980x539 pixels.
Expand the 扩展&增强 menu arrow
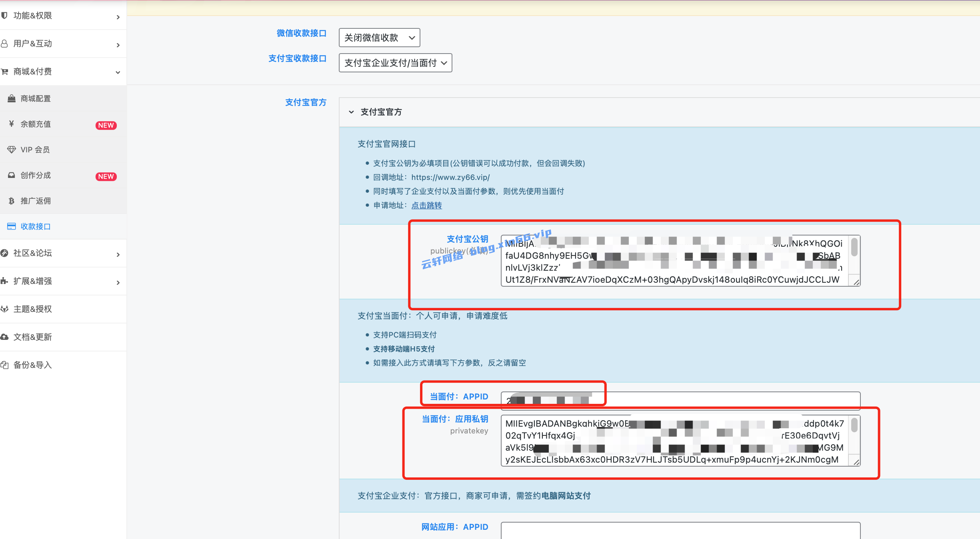(118, 282)
